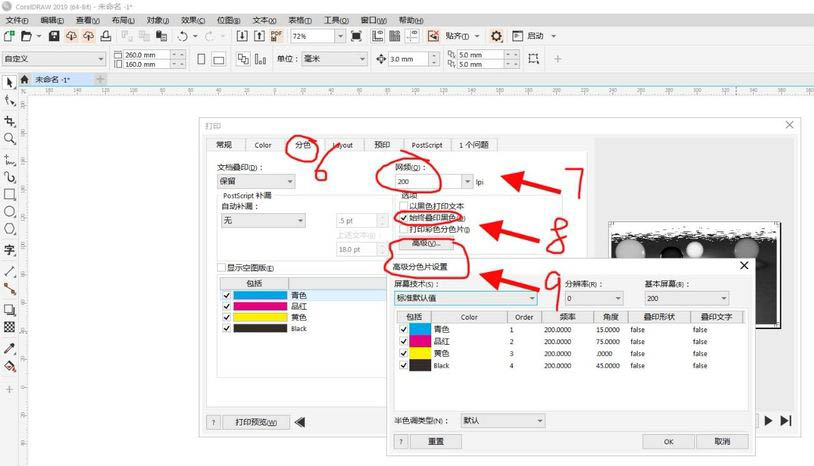
Task: Click the Publish to PDF icon
Action: click(x=276, y=36)
